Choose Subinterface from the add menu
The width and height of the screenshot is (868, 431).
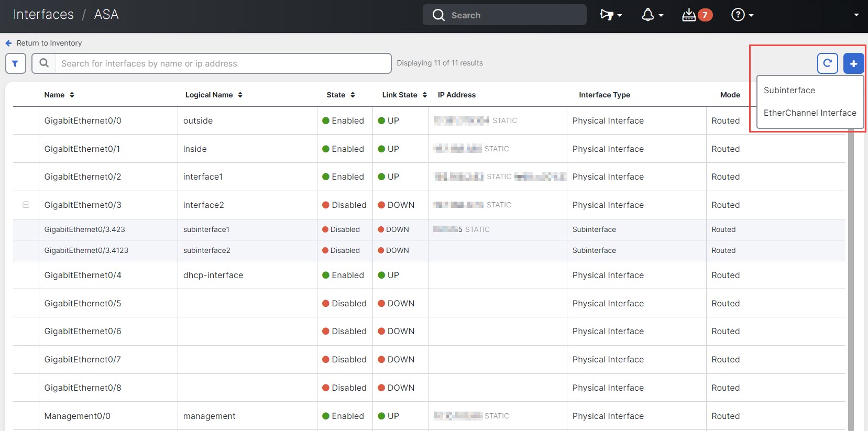[x=789, y=90]
